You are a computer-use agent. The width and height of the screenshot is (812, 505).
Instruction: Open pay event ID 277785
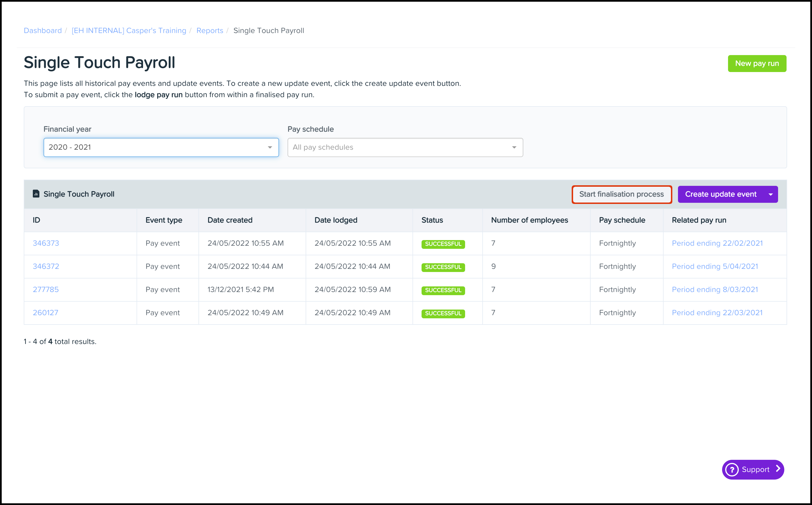click(46, 289)
